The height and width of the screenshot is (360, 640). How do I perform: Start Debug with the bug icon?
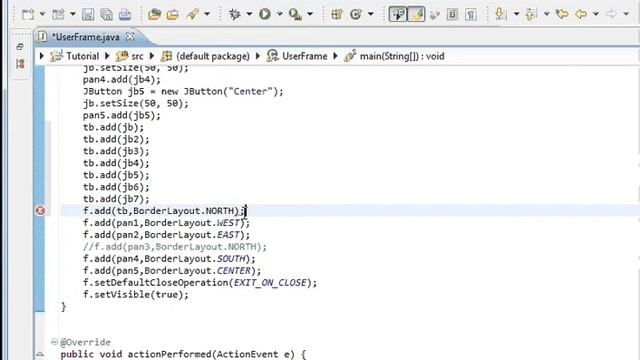[x=235, y=15]
